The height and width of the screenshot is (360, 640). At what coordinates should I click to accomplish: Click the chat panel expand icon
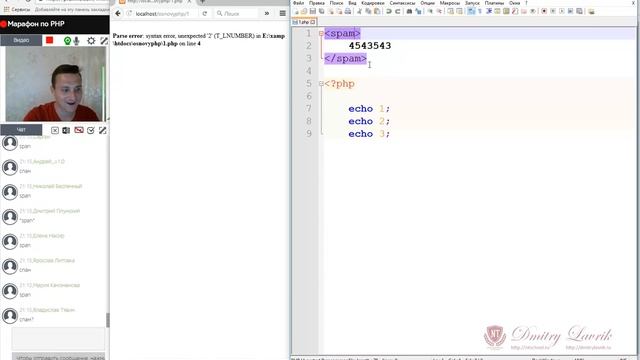[x=102, y=130]
